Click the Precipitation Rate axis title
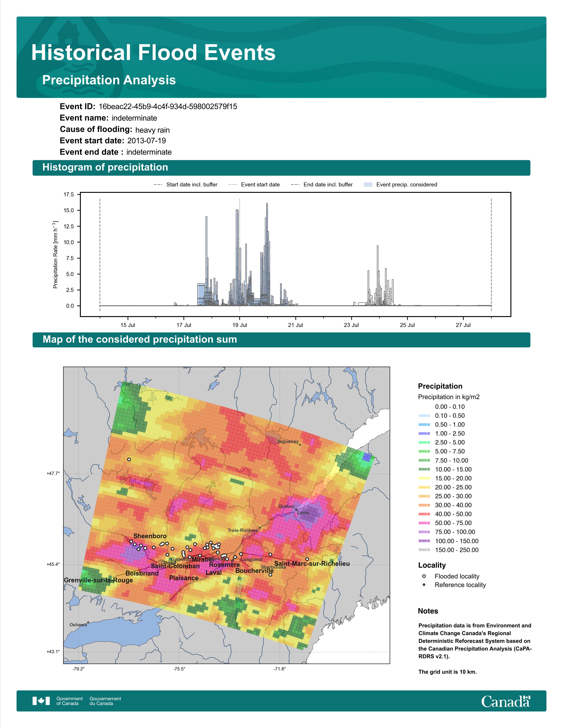Image resolution: width=563 pixels, height=728 pixels. (56, 254)
